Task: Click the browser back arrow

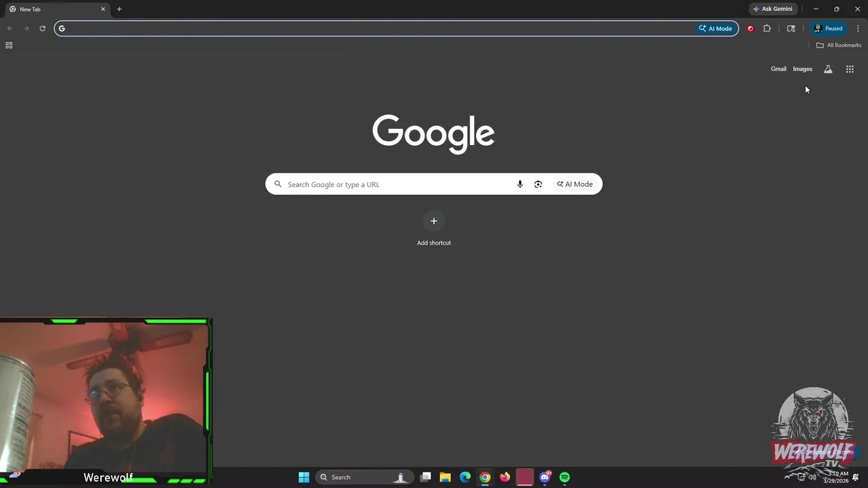Action: click(9, 28)
